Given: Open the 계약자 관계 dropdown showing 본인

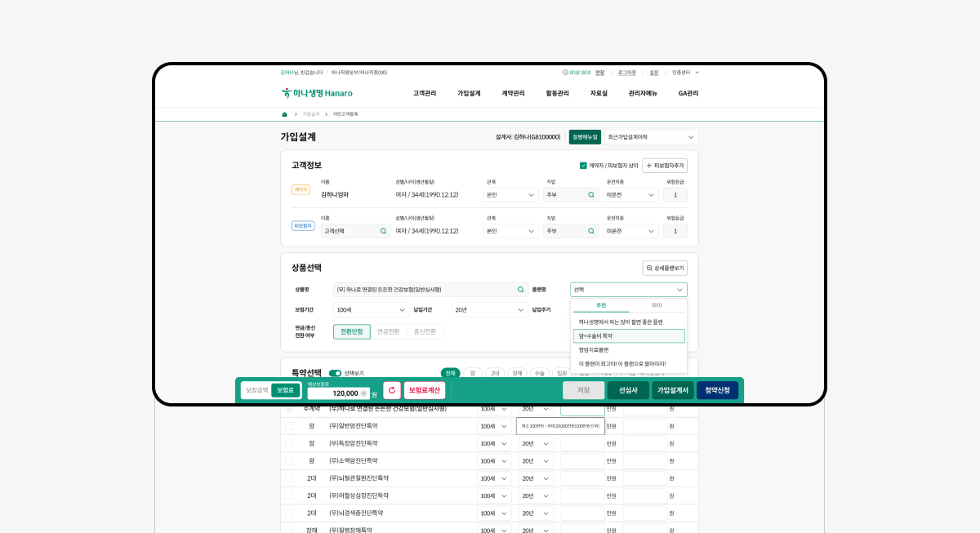Looking at the screenshot, I should click(510, 195).
